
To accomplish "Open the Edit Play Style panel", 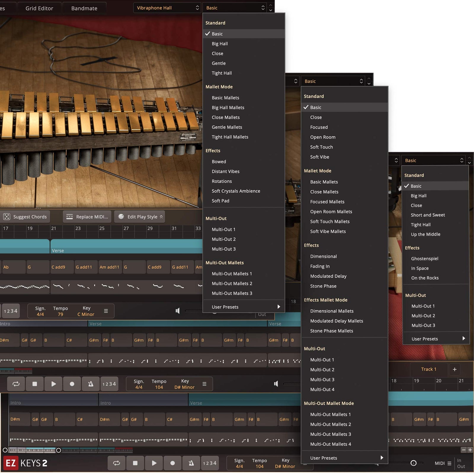I will pyautogui.click(x=140, y=217).
